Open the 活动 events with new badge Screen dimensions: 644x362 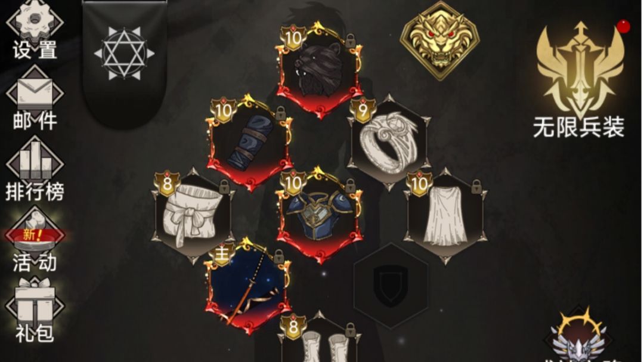(x=35, y=240)
